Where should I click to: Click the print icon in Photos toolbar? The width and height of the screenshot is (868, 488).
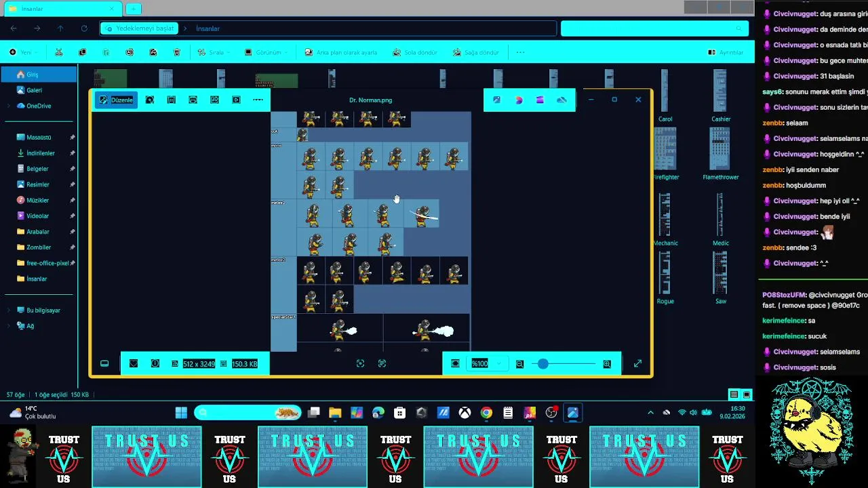(x=193, y=100)
